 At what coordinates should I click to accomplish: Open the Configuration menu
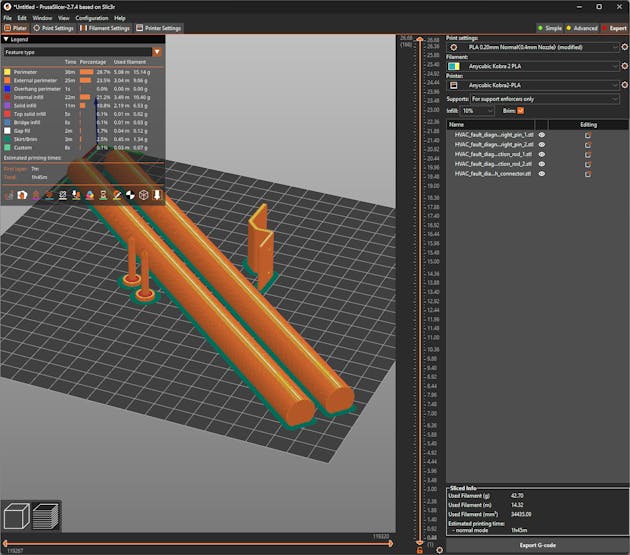point(92,18)
